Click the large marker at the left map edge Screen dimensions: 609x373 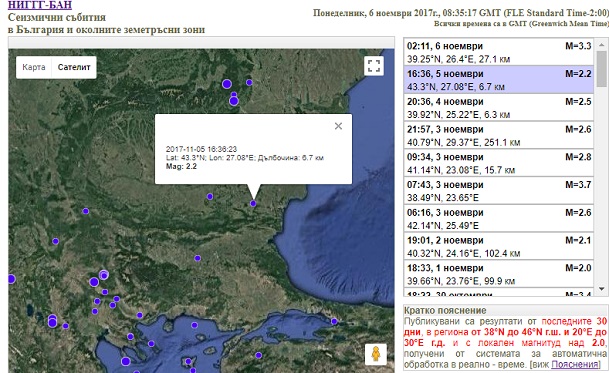[11, 279]
